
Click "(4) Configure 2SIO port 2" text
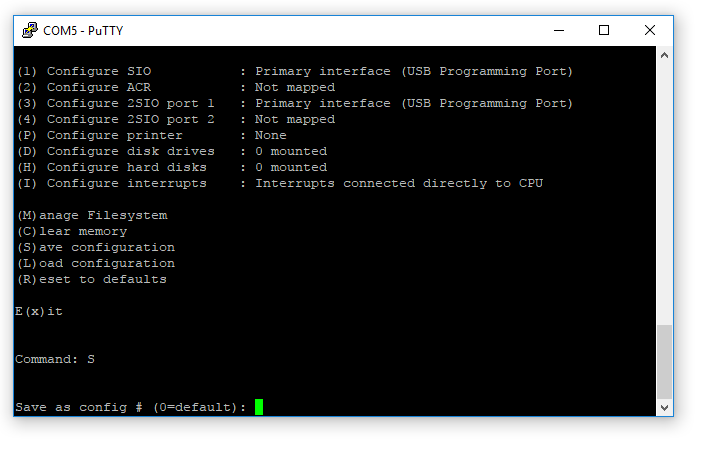coord(116,119)
